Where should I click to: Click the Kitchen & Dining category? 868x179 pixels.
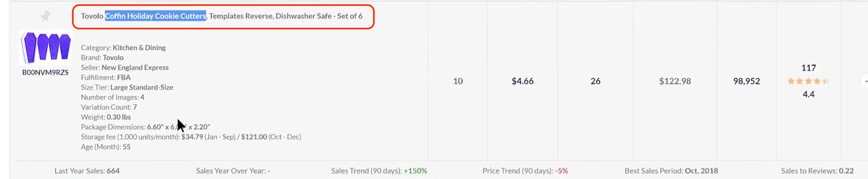click(x=139, y=47)
